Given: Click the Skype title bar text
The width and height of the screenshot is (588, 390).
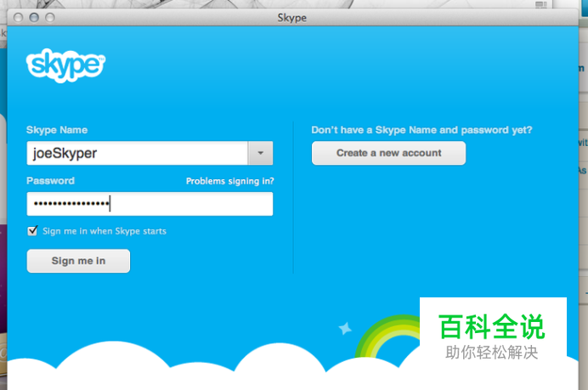Looking at the screenshot, I should pyautogui.click(x=291, y=18).
